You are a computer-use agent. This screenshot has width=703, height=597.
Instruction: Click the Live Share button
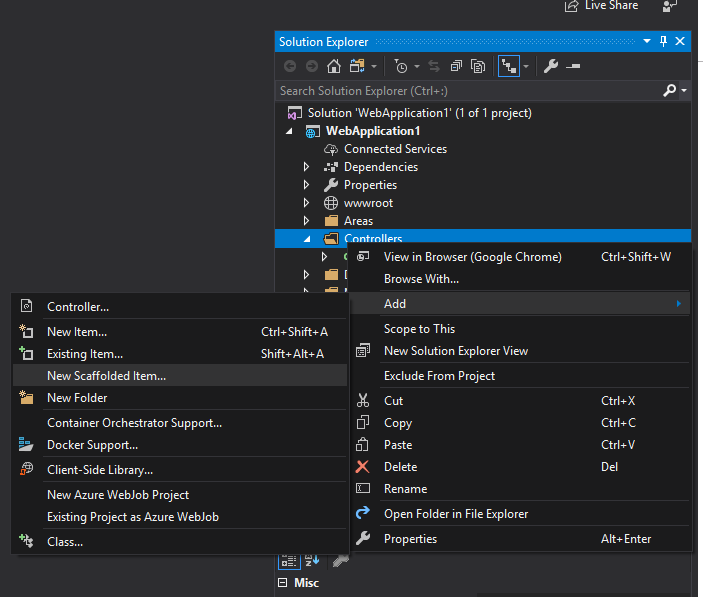click(x=601, y=6)
